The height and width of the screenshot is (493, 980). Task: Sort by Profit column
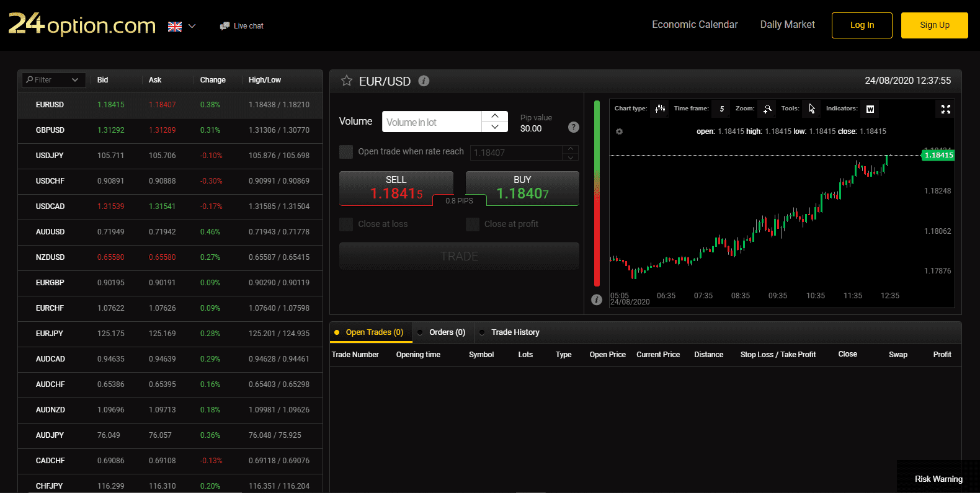point(942,355)
